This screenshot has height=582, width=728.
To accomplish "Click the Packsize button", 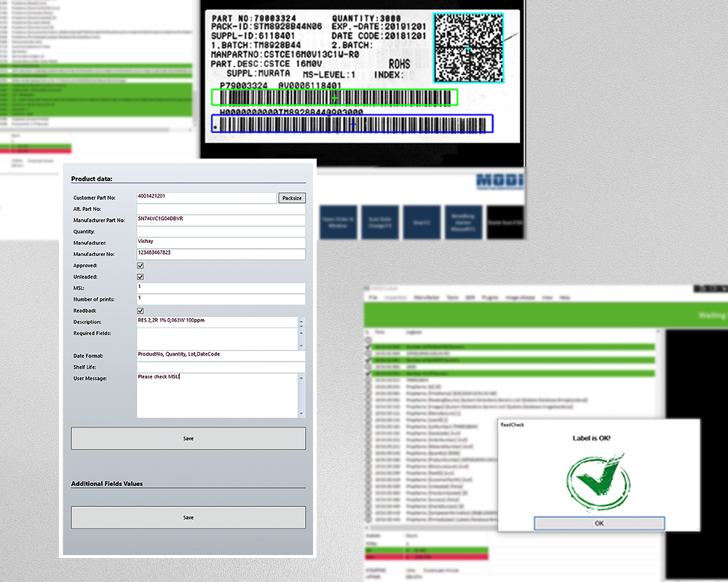I will tap(291, 198).
